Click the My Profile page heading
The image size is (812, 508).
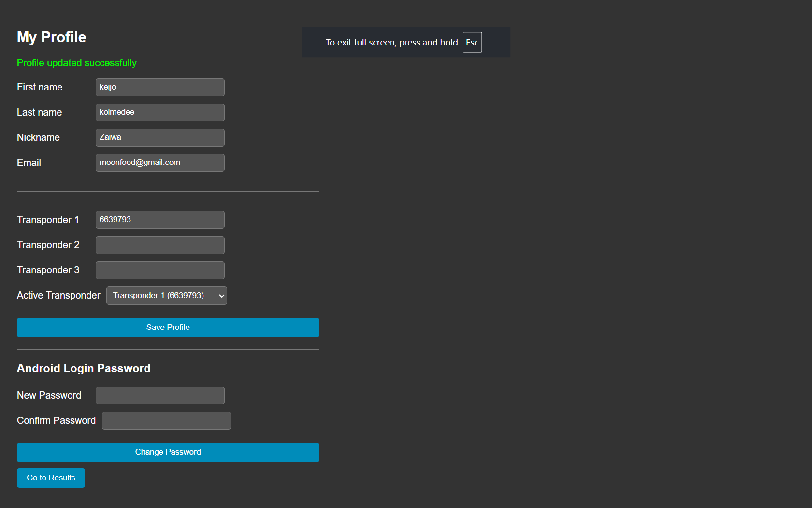(x=52, y=37)
